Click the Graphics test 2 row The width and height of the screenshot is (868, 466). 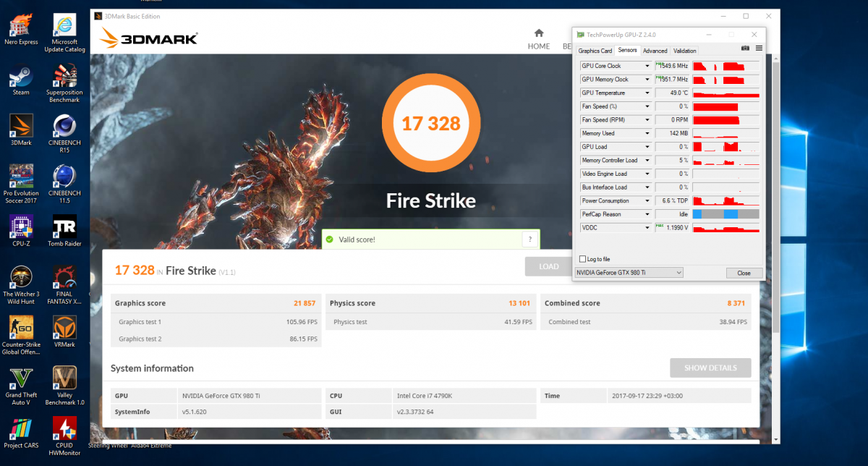pos(217,339)
